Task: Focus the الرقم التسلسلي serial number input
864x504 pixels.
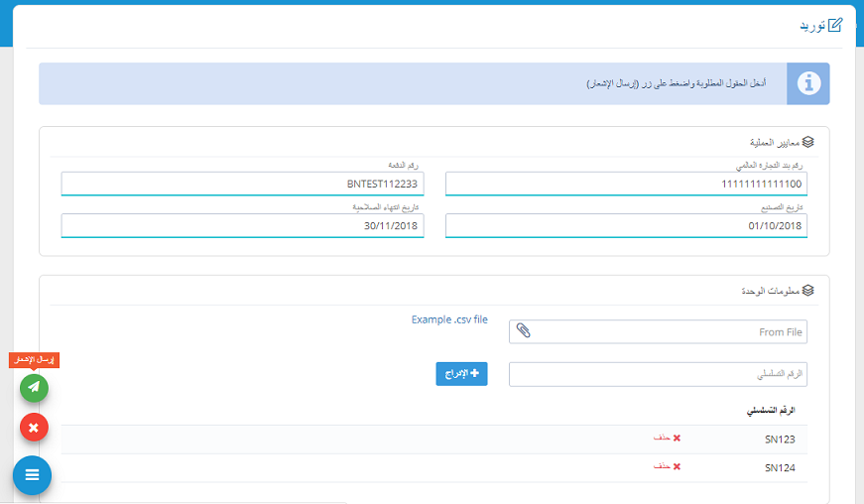Action: (x=658, y=374)
